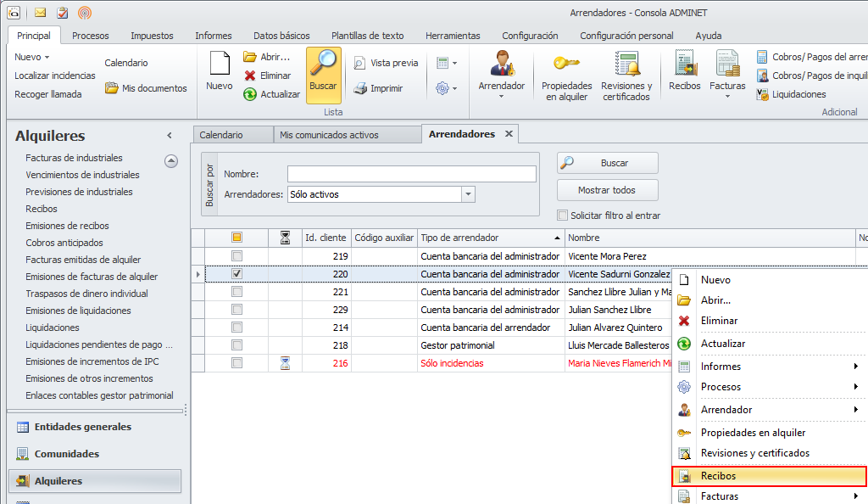
Task: Open Emisiones de recibos sidebar link
Action: coord(67,226)
